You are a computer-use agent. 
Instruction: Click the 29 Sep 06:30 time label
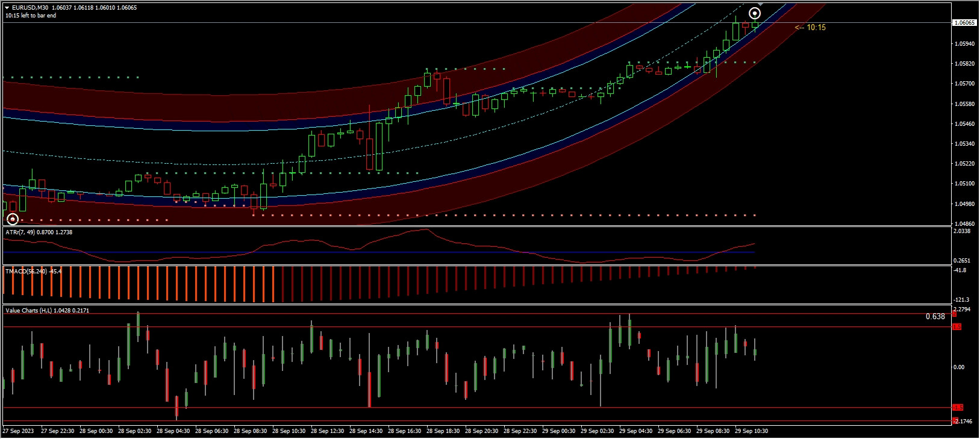point(675,431)
